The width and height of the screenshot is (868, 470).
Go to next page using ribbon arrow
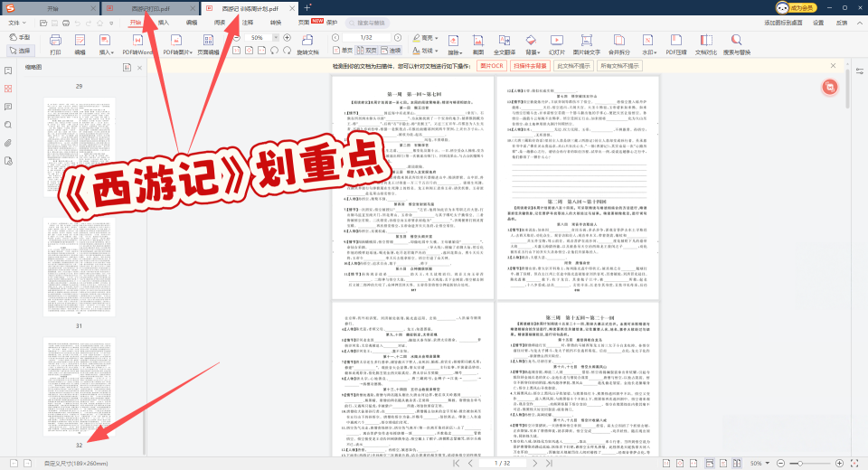pyautogui.click(x=398, y=38)
